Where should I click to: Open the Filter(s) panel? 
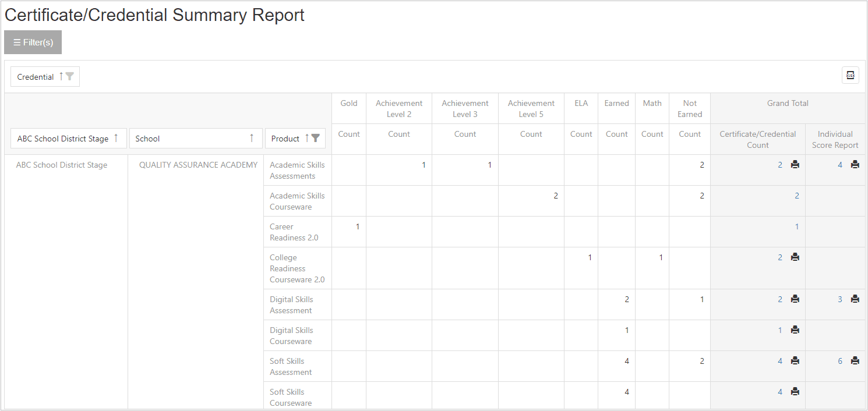33,42
